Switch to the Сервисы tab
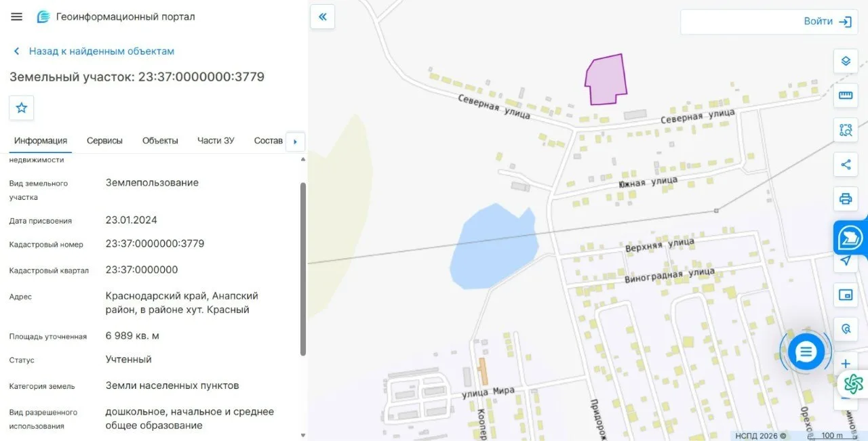Image resolution: width=868 pixels, height=441 pixels. [104, 141]
